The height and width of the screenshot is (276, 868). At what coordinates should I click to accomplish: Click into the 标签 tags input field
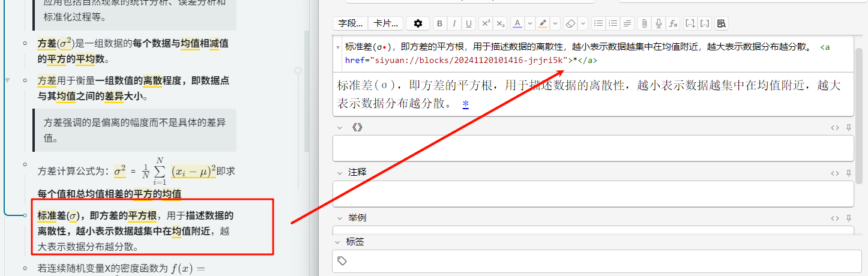(x=597, y=261)
